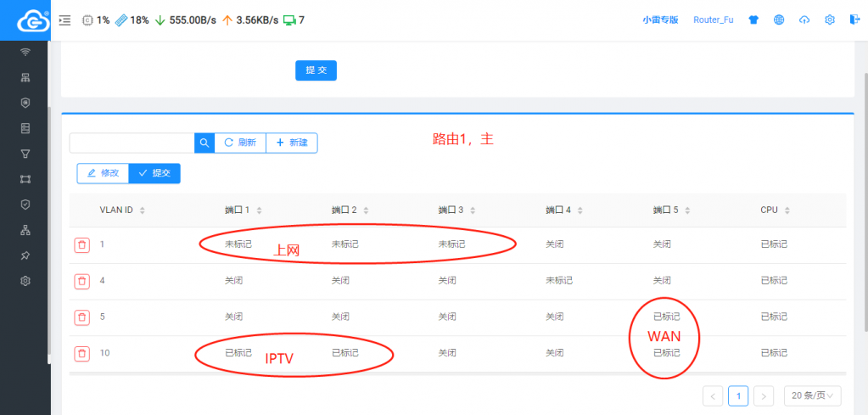This screenshot has height=415, width=868.
Task: Click the cloud upload icon in header
Action: [804, 20]
